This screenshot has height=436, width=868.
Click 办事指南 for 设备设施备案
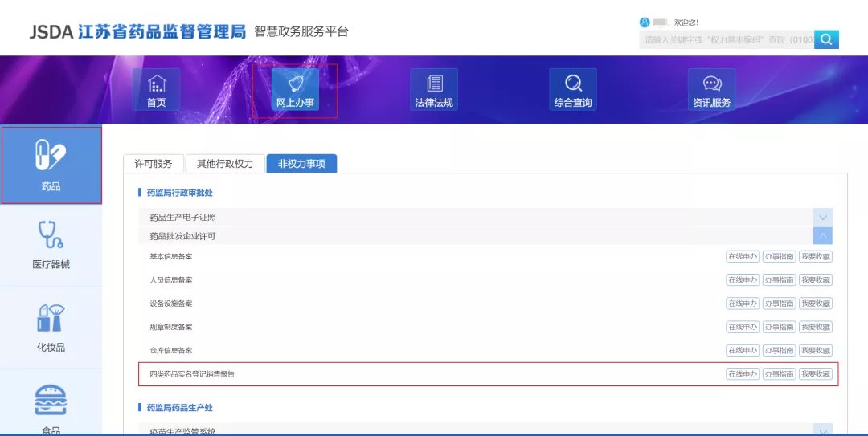(x=779, y=304)
